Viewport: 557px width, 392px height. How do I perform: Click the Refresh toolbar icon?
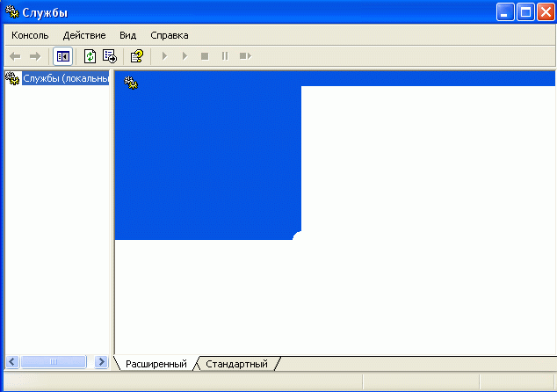(x=90, y=56)
